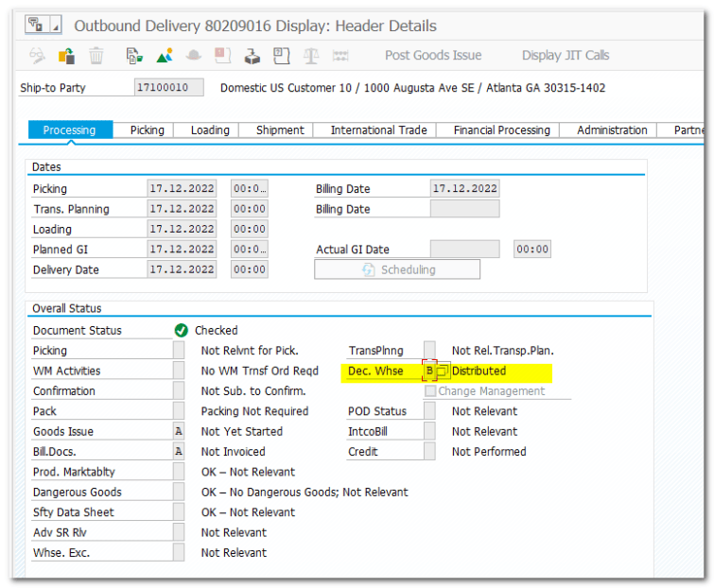Click the Actual GI Date time field
The height and width of the screenshot is (588, 714).
(x=532, y=250)
